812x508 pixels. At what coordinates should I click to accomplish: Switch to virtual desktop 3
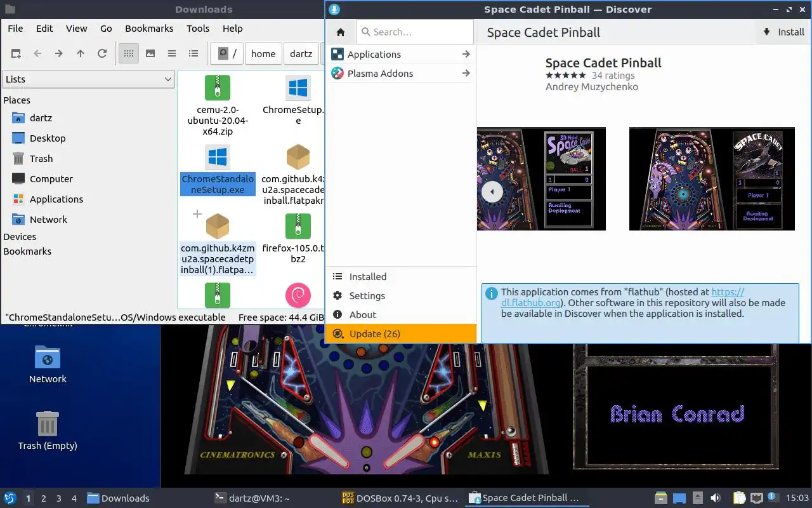[59, 498]
